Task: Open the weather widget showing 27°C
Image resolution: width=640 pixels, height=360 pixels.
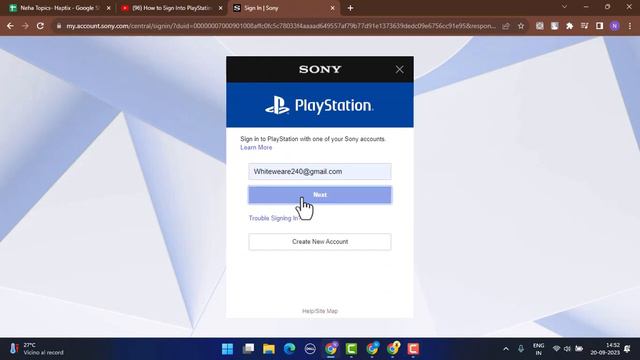Action: [x=36, y=349]
